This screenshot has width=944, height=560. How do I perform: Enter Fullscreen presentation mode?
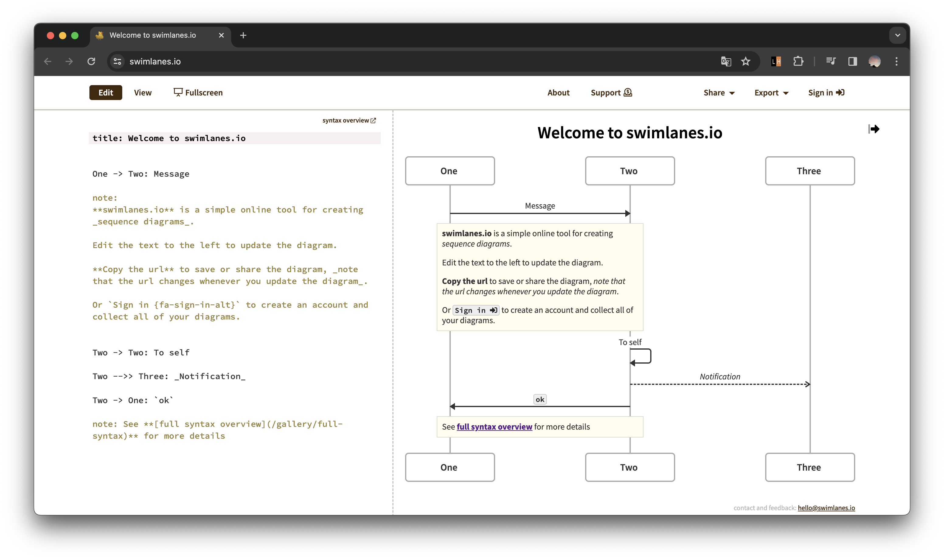198,92
